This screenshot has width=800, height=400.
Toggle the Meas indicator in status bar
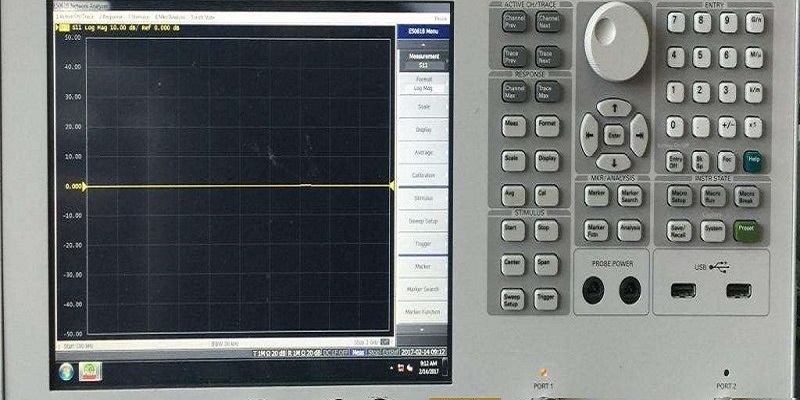[358, 353]
